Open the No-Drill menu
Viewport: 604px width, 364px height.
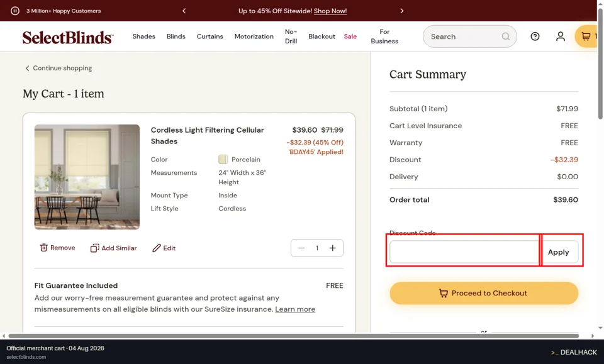291,36
